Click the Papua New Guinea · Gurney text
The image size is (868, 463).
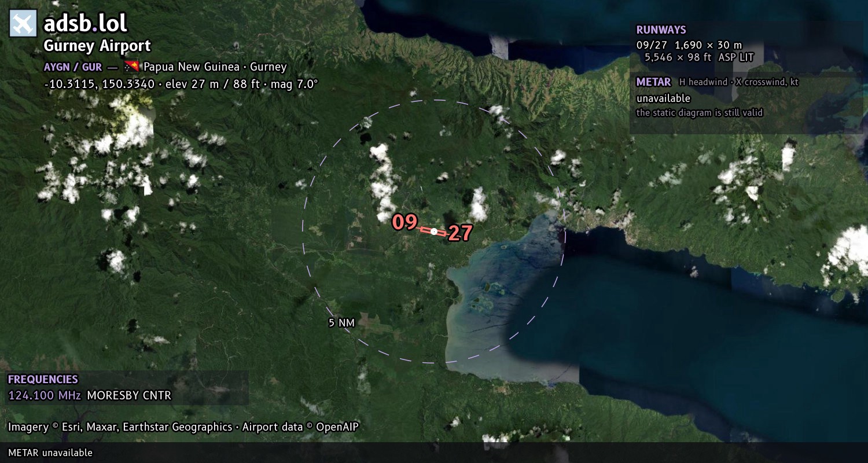(215, 67)
